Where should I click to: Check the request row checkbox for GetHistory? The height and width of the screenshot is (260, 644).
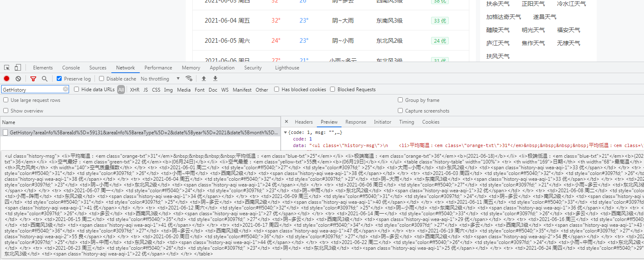pyautogui.click(x=5, y=132)
